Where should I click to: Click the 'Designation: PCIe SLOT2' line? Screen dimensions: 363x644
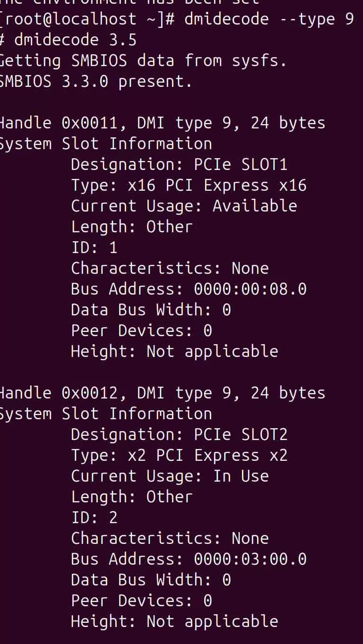(179, 435)
